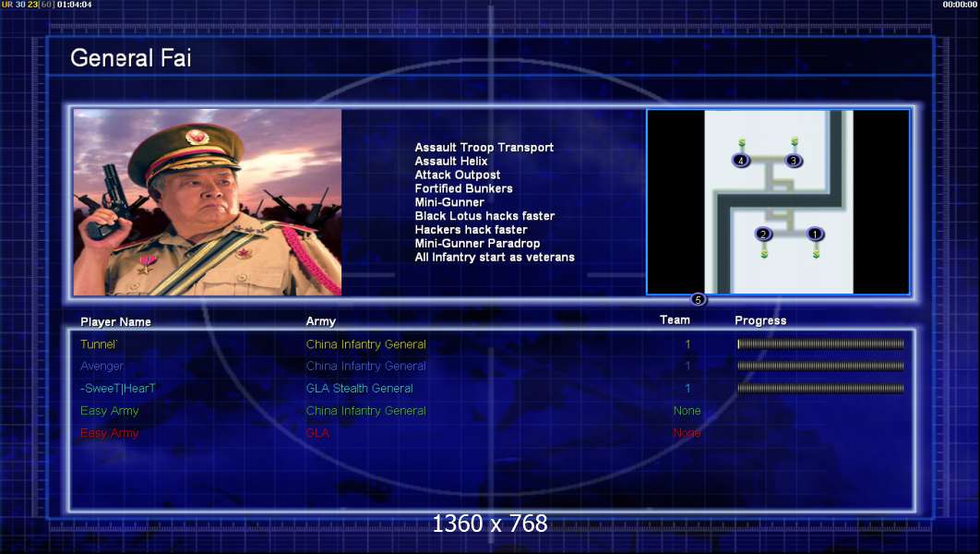Select player name Tunnel`

99,344
